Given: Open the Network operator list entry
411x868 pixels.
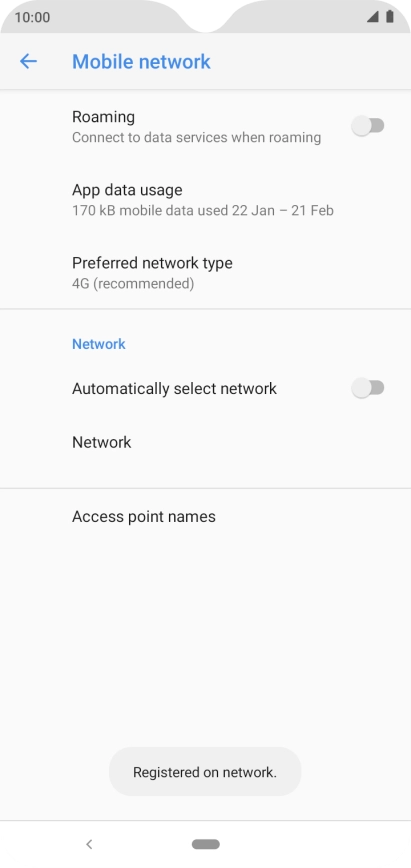Looking at the screenshot, I should [206, 442].
